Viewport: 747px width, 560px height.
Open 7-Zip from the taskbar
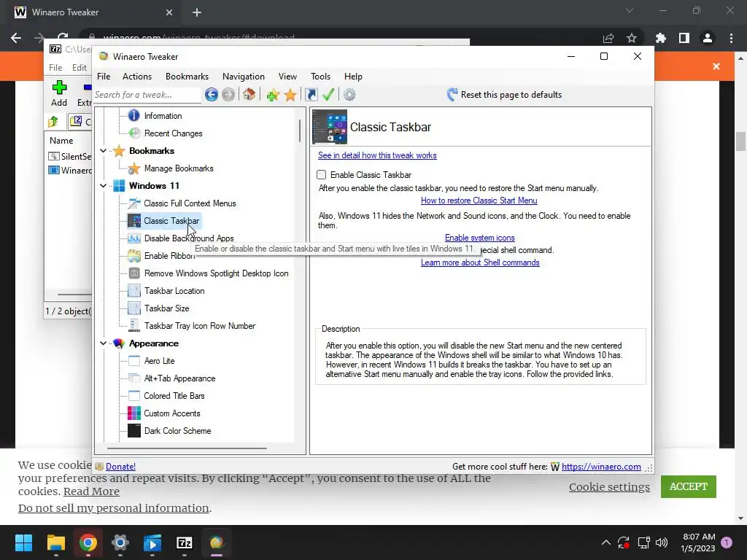coord(185,542)
